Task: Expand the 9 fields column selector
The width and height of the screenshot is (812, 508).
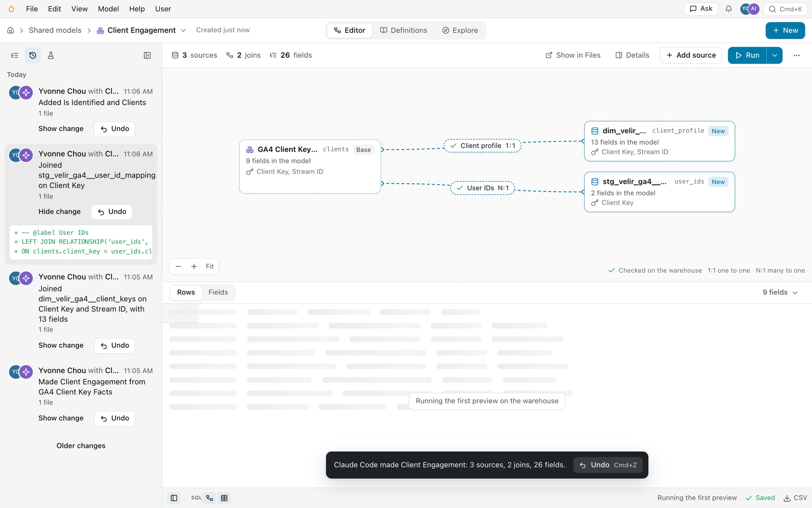Action: click(x=780, y=293)
